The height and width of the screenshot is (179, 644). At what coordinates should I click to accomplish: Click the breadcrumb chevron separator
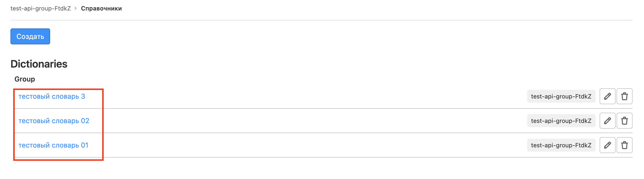pos(76,8)
